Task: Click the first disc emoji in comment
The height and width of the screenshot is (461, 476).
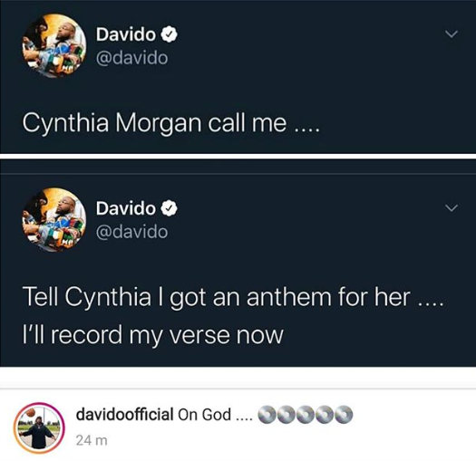Action: (267, 414)
